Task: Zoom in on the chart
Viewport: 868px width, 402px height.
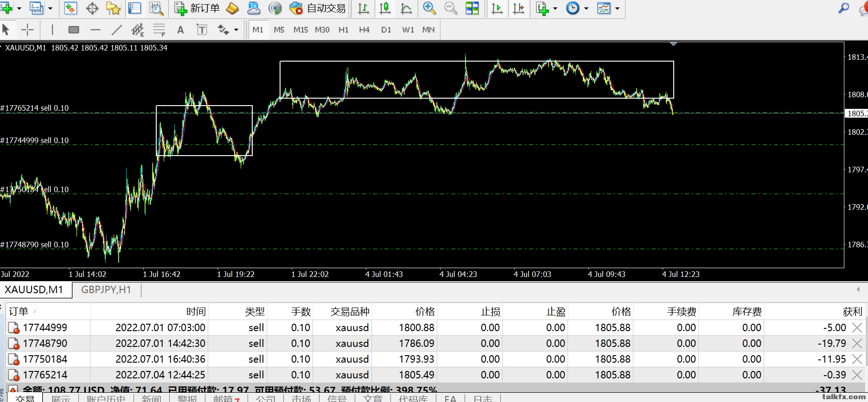Action: [x=429, y=8]
